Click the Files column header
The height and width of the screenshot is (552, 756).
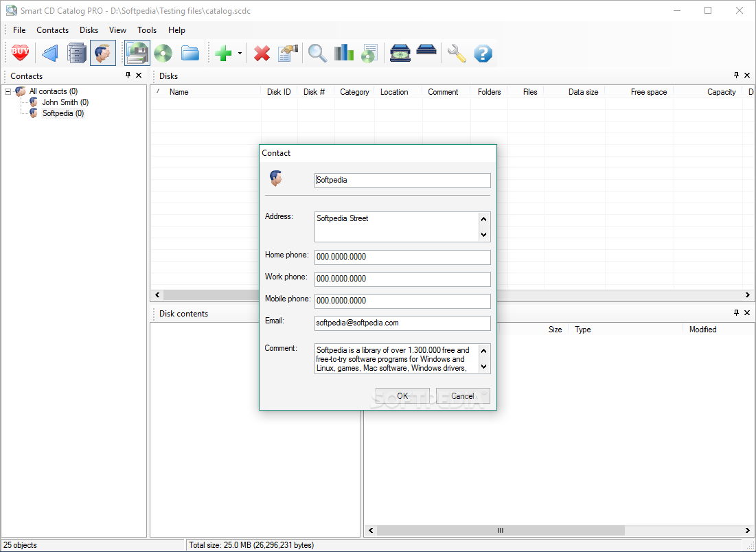[x=525, y=91]
